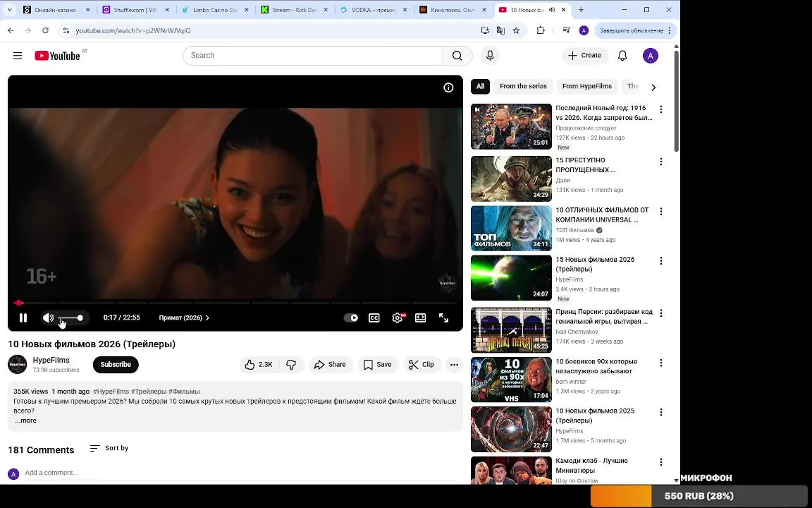Open options for Принц Персии video
The image size is (812, 508).
point(660,313)
